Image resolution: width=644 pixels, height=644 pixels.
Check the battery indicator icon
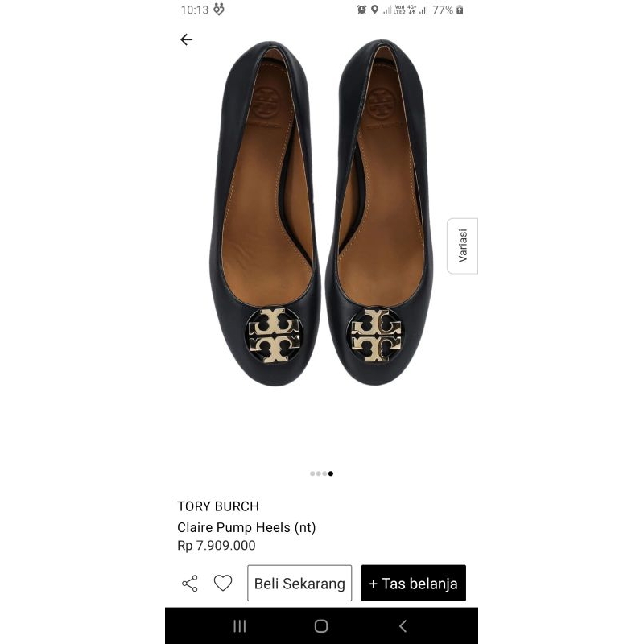[x=459, y=10]
